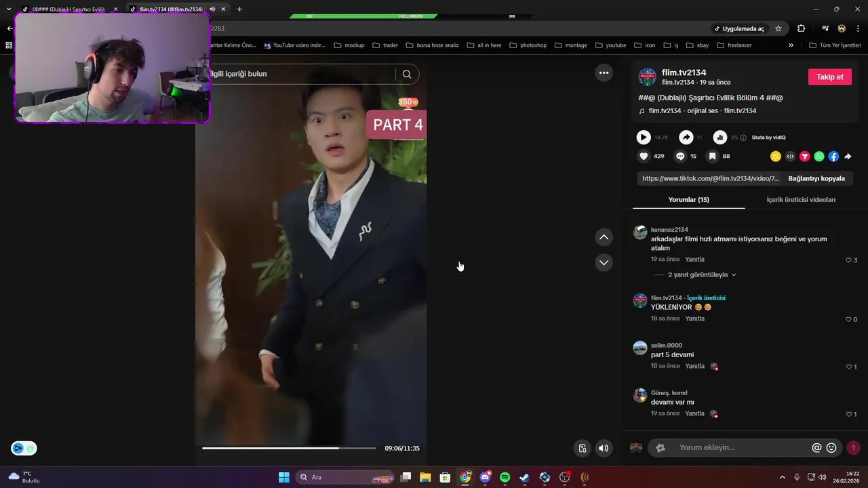Reply to kenanoz2134's comment via Yanıtla
This screenshot has height=488, width=868.
click(694, 260)
